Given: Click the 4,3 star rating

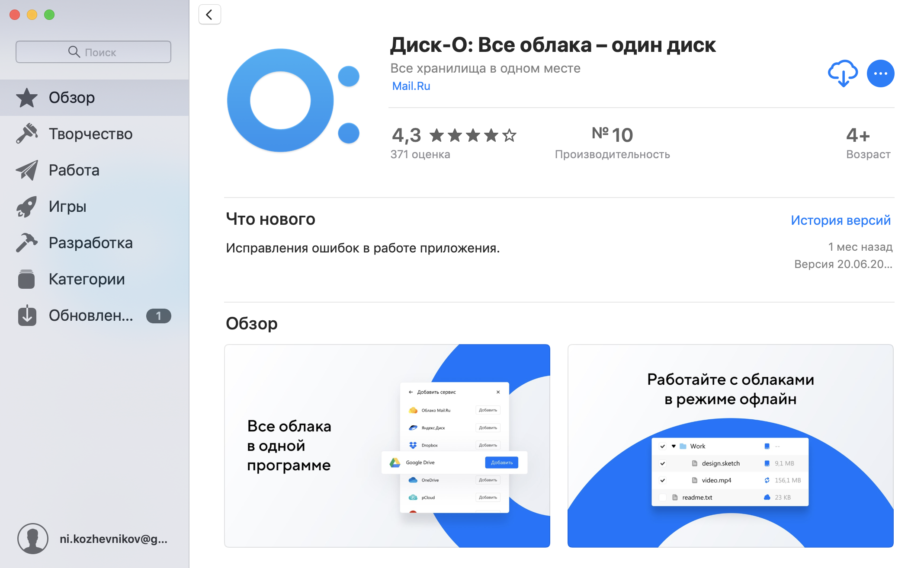Looking at the screenshot, I should tap(454, 135).
